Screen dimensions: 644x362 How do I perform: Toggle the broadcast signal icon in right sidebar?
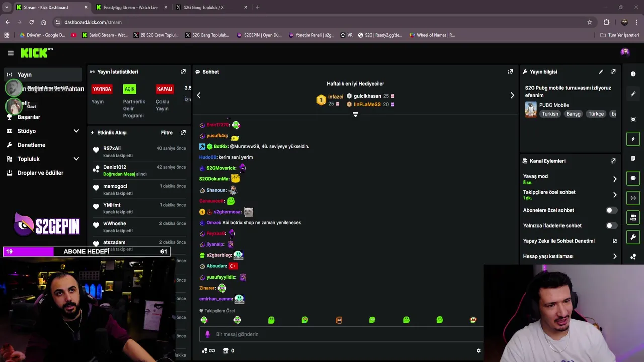(x=633, y=198)
